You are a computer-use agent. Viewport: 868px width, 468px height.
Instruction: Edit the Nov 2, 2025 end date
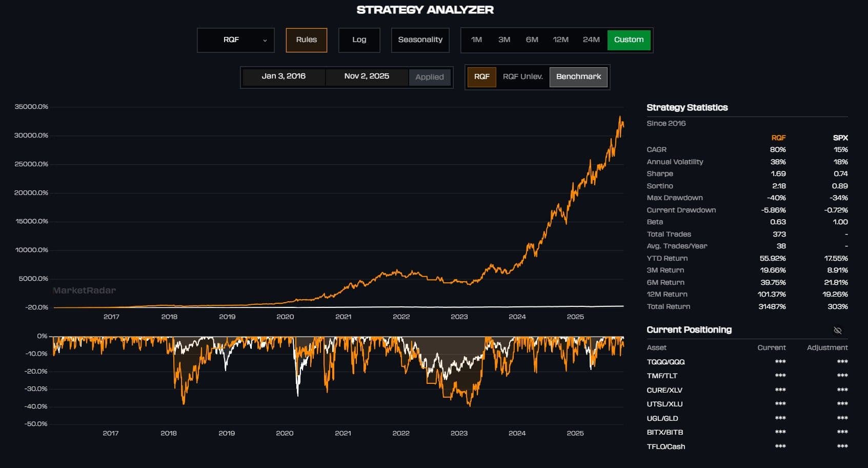coord(367,76)
